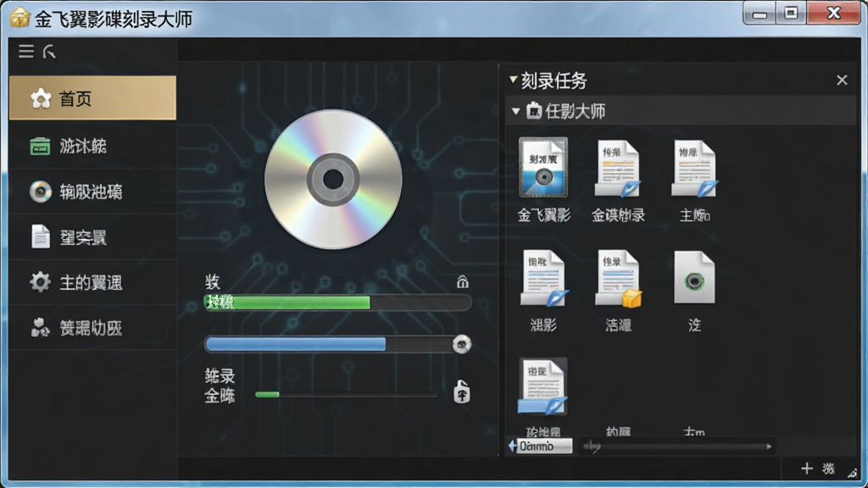Open the sidebar entry with the gear icon
Image resolution: width=868 pixels, height=488 pixels.
(x=92, y=283)
